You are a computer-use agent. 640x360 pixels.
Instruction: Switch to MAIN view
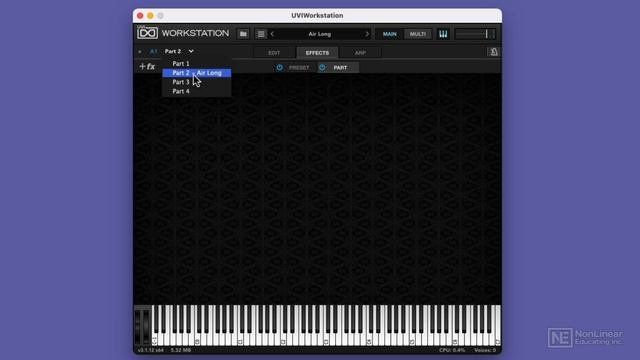coord(389,34)
